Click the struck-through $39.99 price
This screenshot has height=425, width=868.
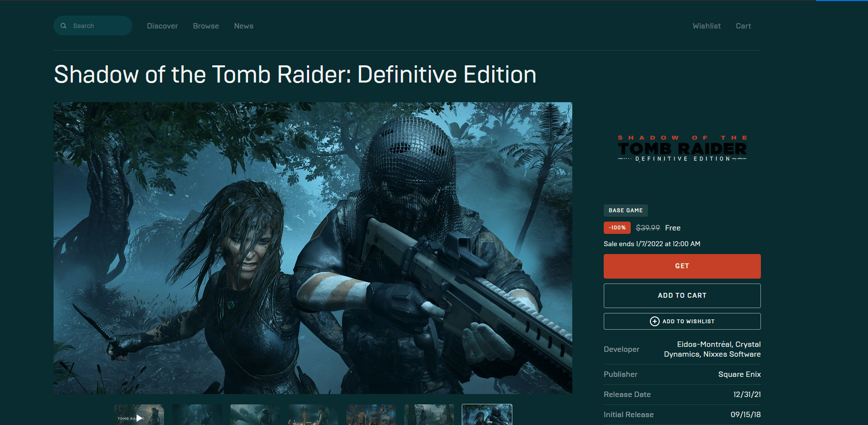tap(647, 228)
